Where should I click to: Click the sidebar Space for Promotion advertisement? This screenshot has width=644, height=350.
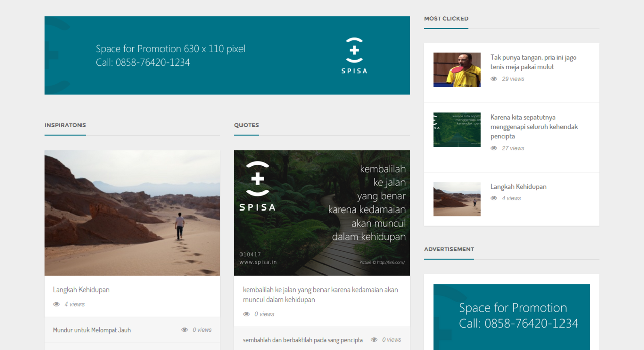tap(512, 317)
